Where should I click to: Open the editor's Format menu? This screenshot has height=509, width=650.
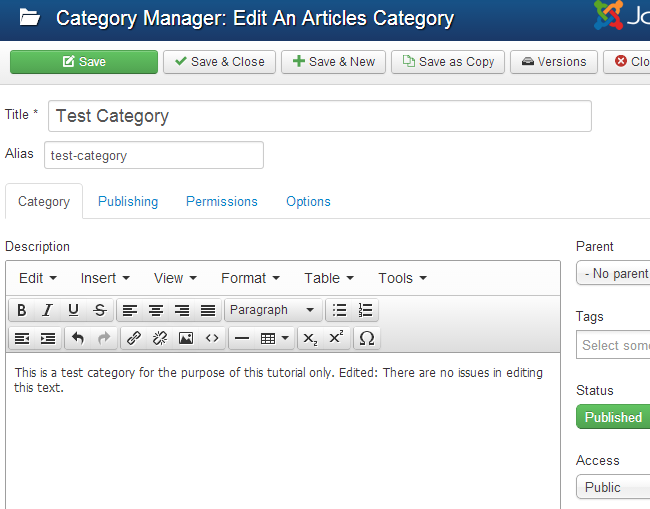pos(250,278)
